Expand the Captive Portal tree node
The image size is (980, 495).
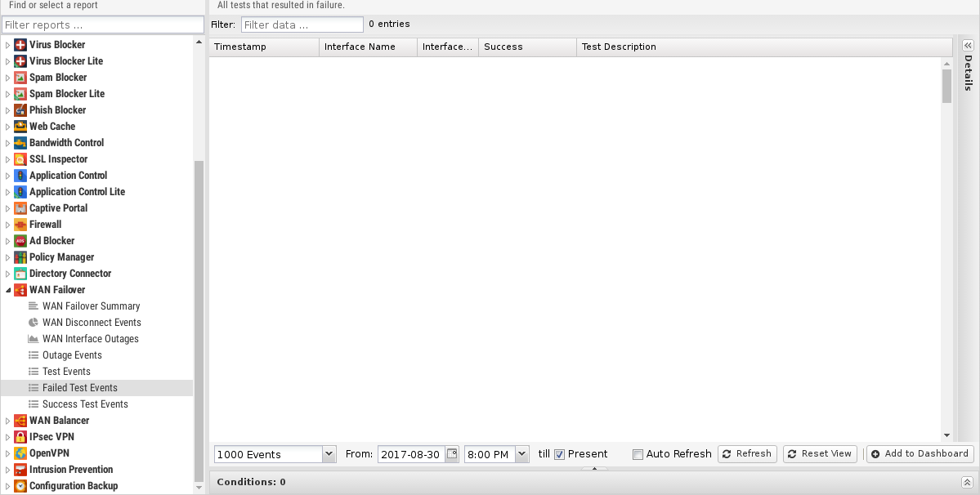(x=7, y=207)
